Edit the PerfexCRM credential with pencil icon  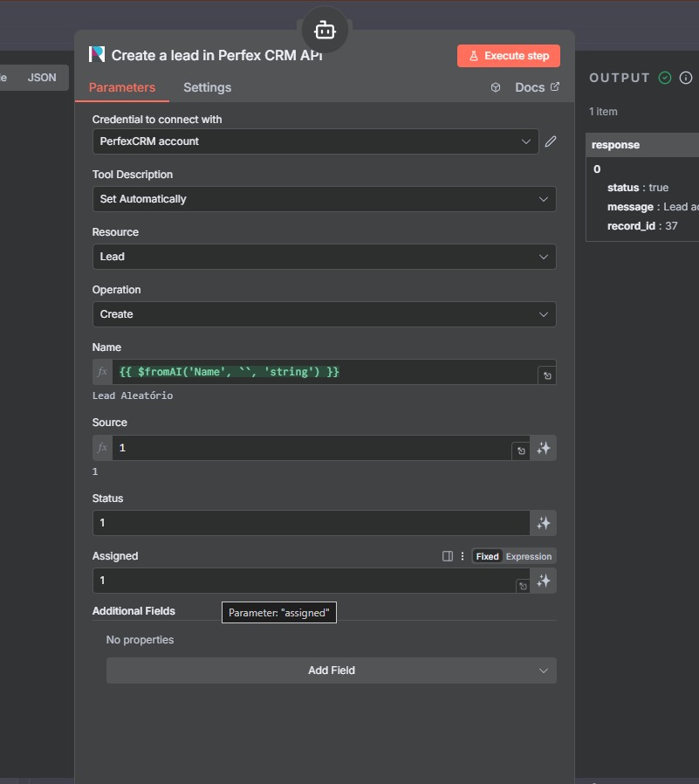coord(551,141)
